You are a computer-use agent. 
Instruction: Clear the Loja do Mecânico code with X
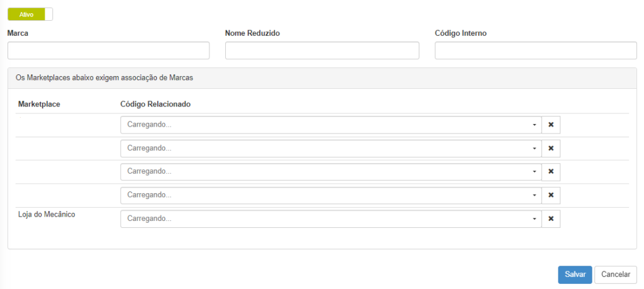tap(551, 218)
